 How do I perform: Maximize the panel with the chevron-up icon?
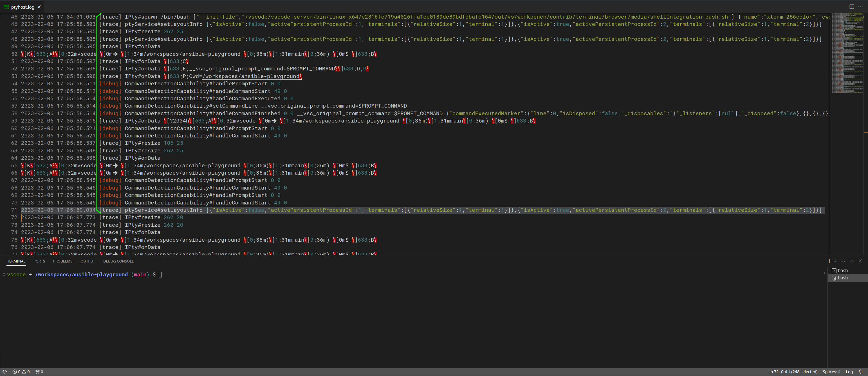[851, 261]
